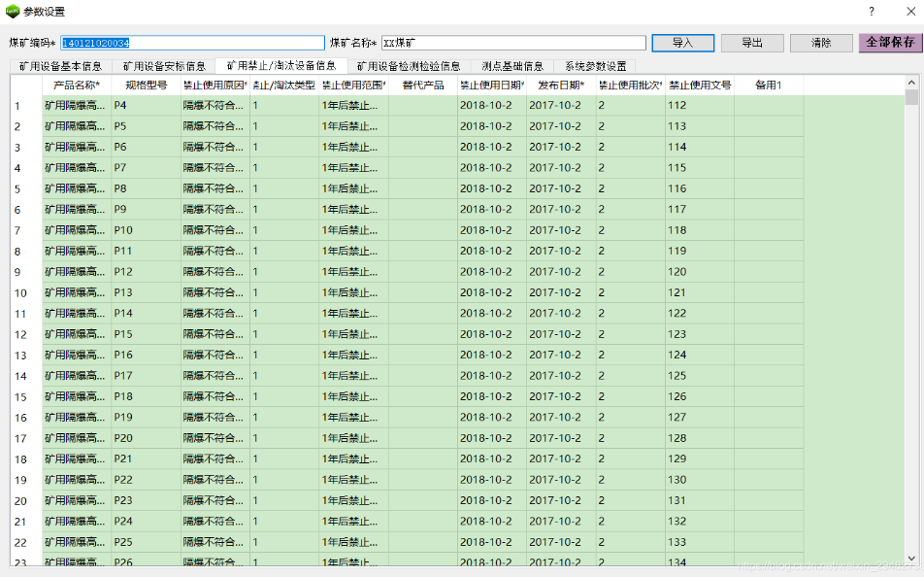
Task: Click the 导出 button
Action: 752,43
